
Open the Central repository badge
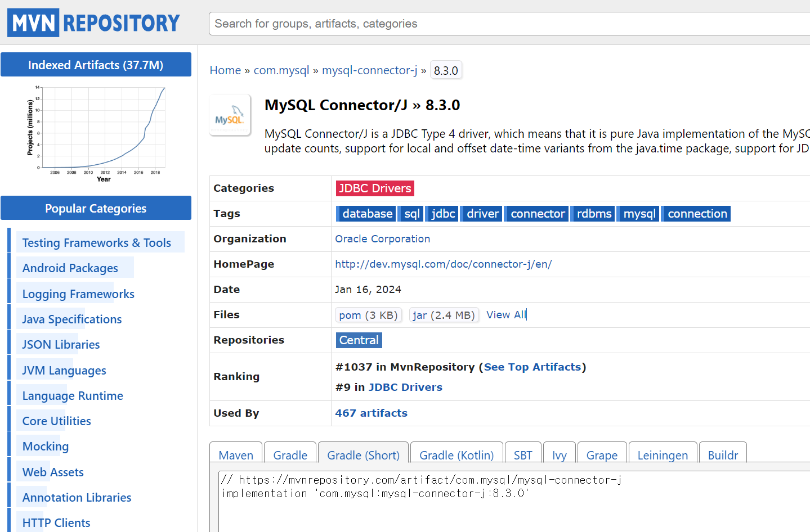tap(359, 340)
